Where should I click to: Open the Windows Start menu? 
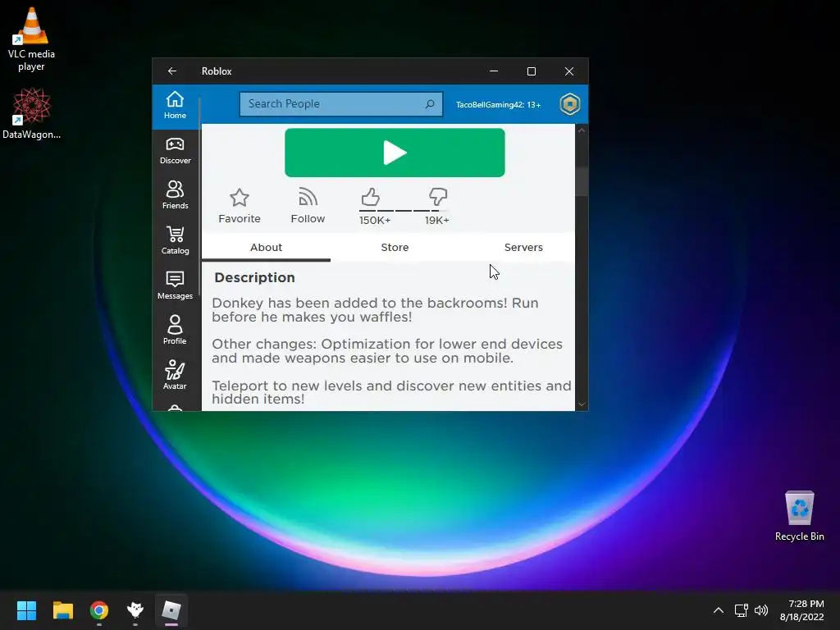click(x=26, y=610)
